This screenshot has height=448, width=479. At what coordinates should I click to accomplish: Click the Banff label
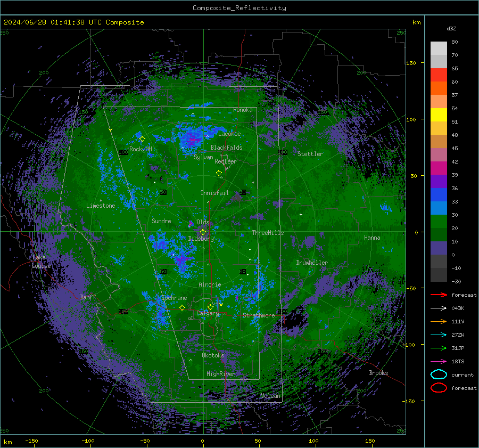(88, 297)
